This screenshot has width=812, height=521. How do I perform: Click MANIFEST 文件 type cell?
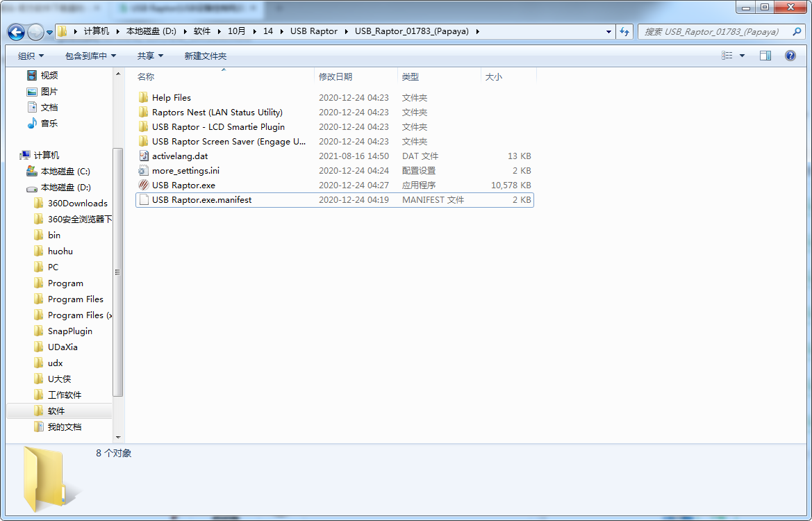433,199
